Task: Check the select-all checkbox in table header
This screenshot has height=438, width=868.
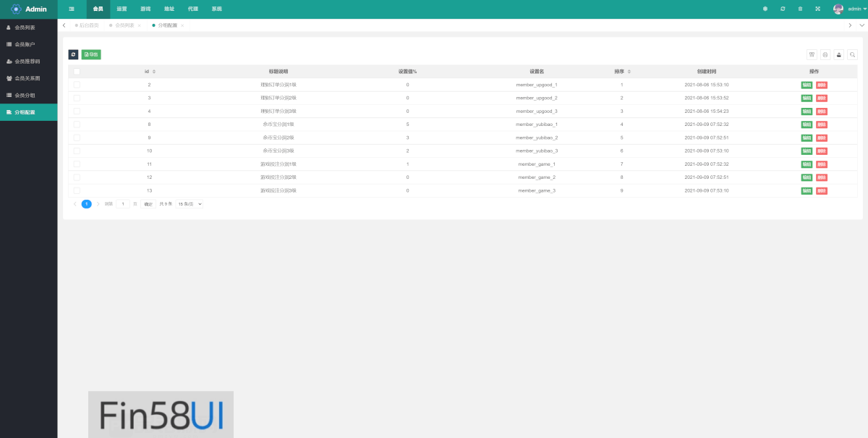Action: click(x=77, y=72)
